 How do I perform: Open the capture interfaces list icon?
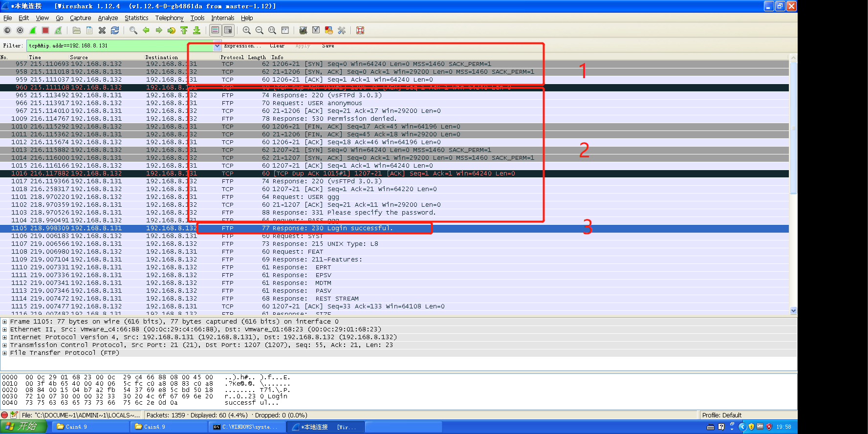7,30
